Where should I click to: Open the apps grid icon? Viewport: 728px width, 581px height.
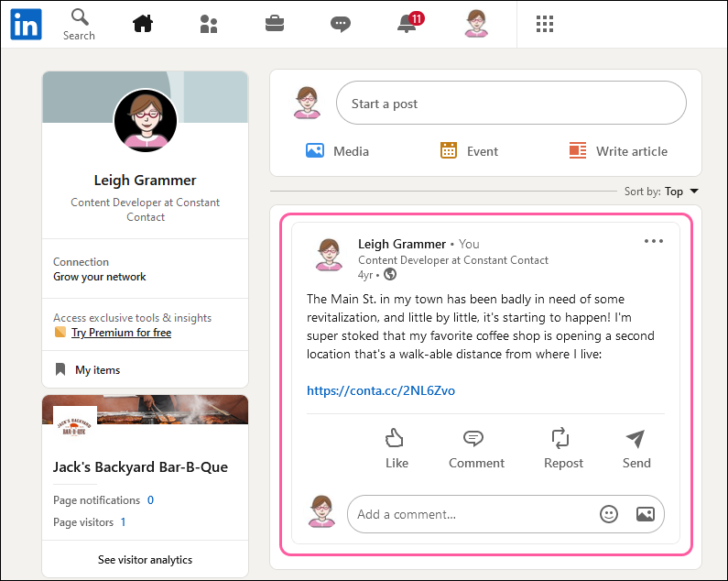545,24
